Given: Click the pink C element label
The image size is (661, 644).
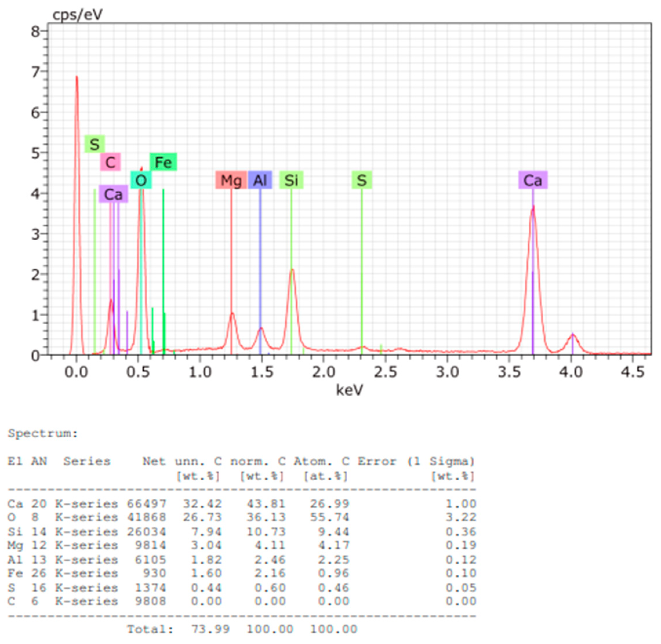Looking at the screenshot, I should click(111, 162).
